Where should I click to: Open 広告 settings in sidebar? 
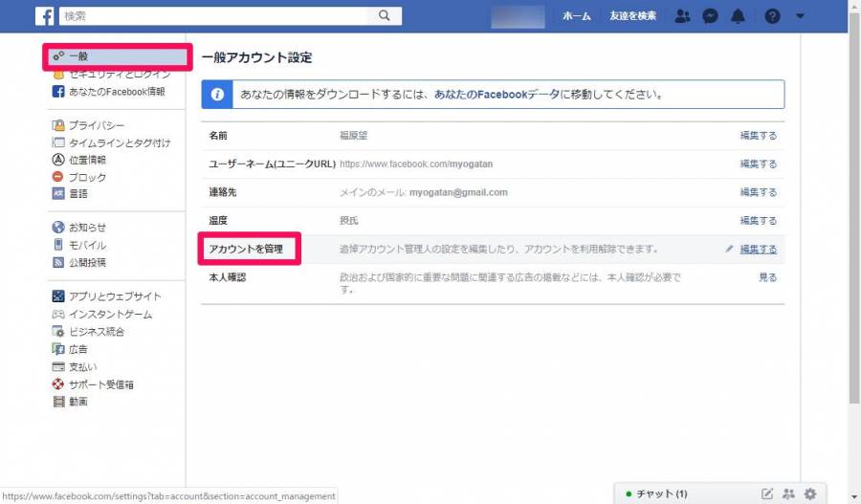coord(78,349)
